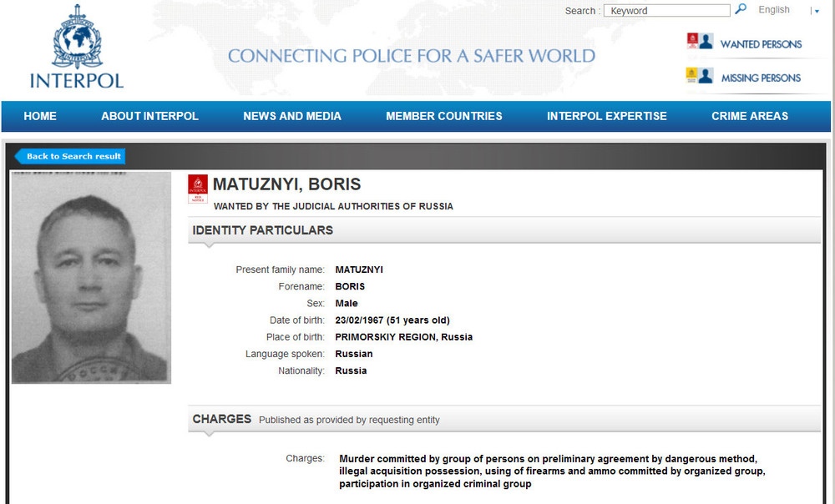Viewport: 835px width, 504px height.
Task: Click the search magnifier icon
Action: pos(741,9)
